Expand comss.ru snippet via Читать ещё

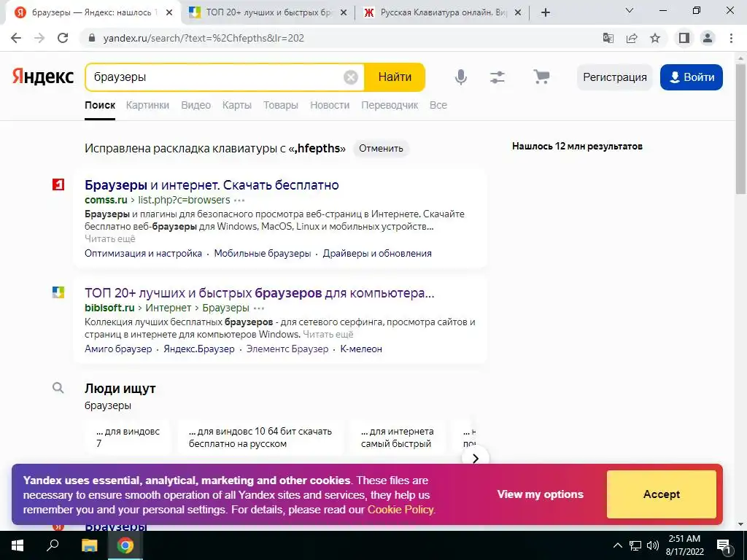click(110, 238)
